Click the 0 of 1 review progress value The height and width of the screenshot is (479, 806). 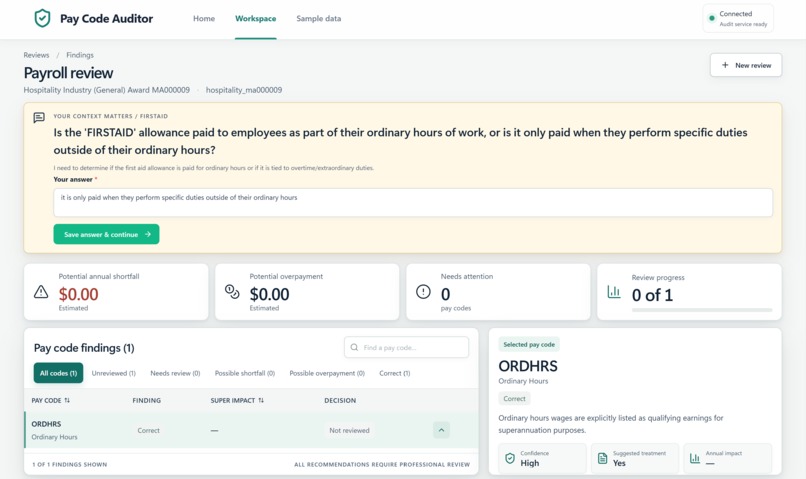pyautogui.click(x=652, y=296)
